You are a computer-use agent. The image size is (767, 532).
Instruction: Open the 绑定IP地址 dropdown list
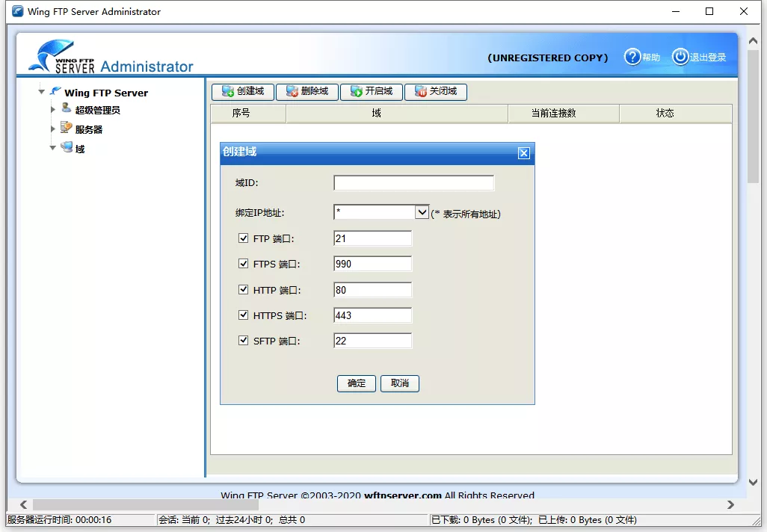point(424,212)
